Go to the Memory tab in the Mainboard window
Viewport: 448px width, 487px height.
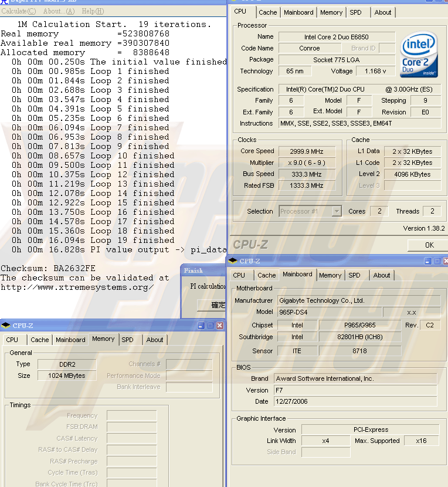pos(330,275)
